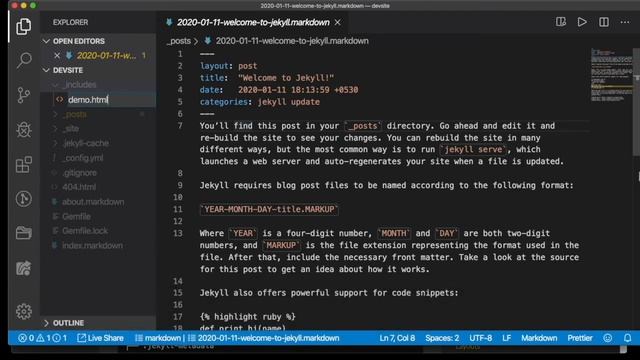The image size is (640, 360).
Task: Open notifications bell in status bar
Action: pos(627,338)
